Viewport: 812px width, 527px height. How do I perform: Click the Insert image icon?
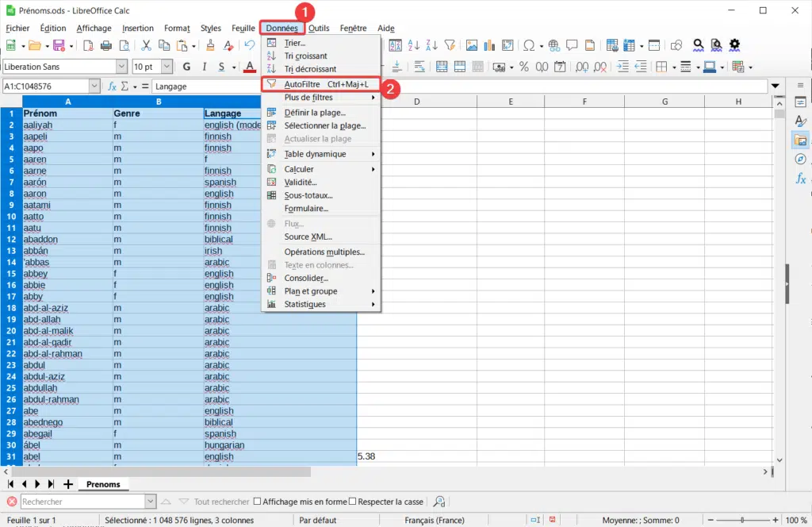(x=472, y=45)
